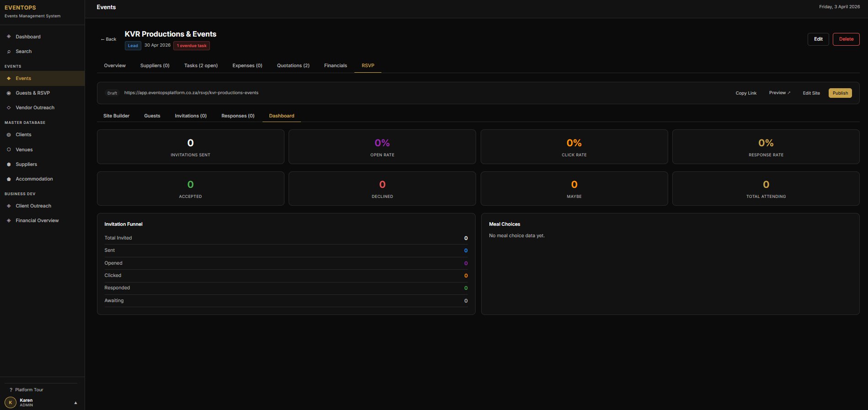This screenshot has width=868, height=410.
Task: Open Financial Overview in the sidebar
Action: [42, 221]
